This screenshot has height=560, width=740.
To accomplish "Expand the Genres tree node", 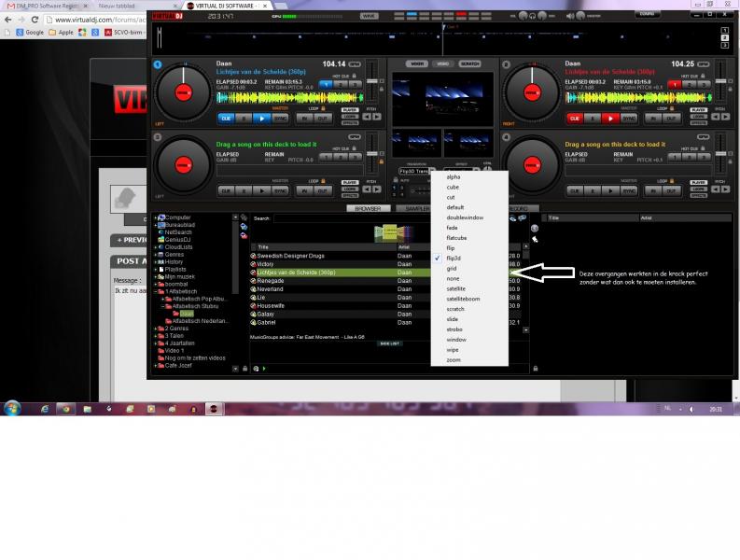I will (155, 255).
